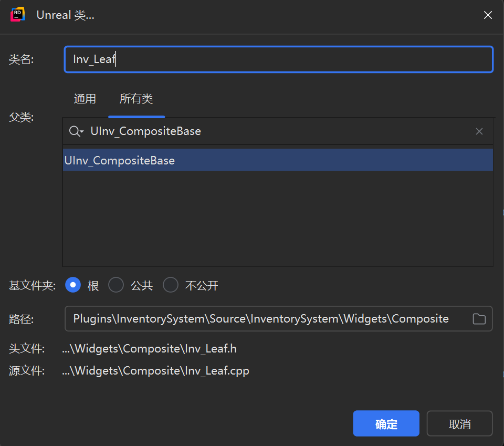Select the 不公开 radio button

pyautogui.click(x=170, y=285)
